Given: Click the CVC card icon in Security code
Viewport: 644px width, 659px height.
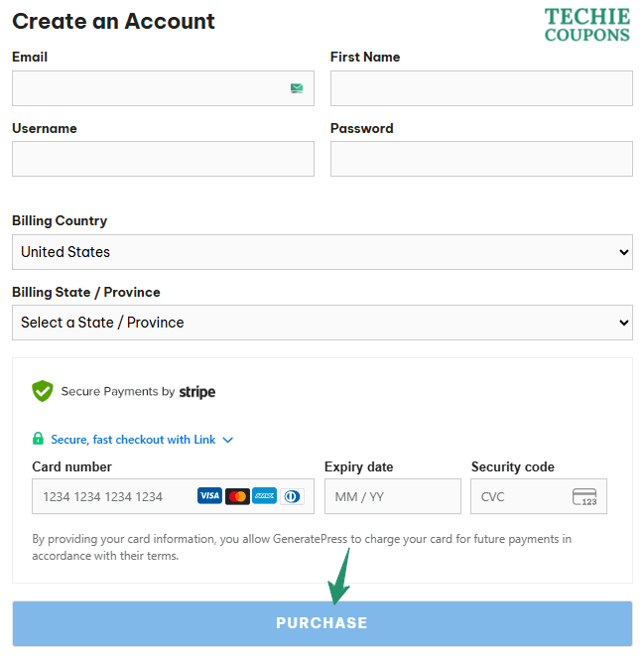Looking at the screenshot, I should pyautogui.click(x=584, y=496).
